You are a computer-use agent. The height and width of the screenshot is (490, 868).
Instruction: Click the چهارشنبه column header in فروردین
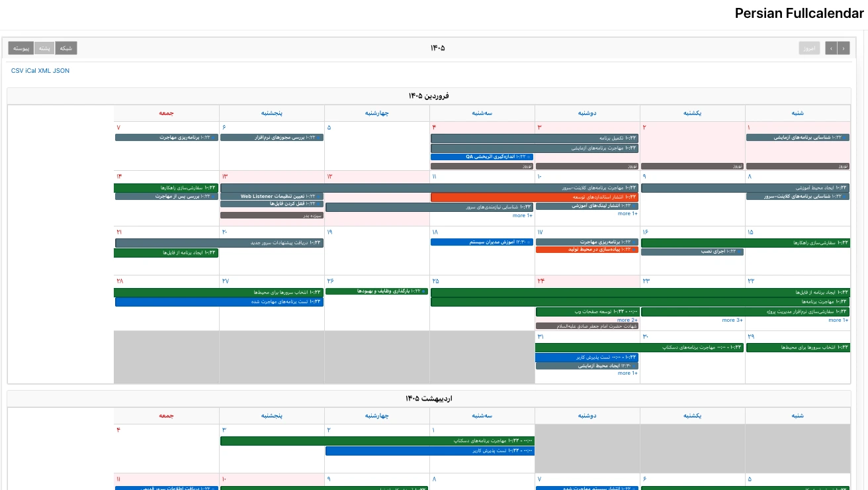click(x=376, y=113)
